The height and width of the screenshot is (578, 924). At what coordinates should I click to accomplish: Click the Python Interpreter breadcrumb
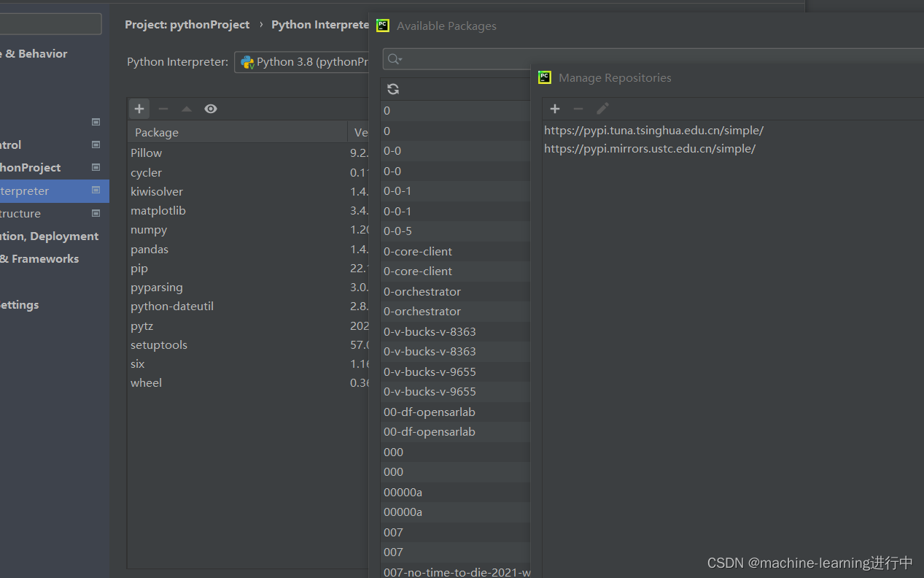320,24
